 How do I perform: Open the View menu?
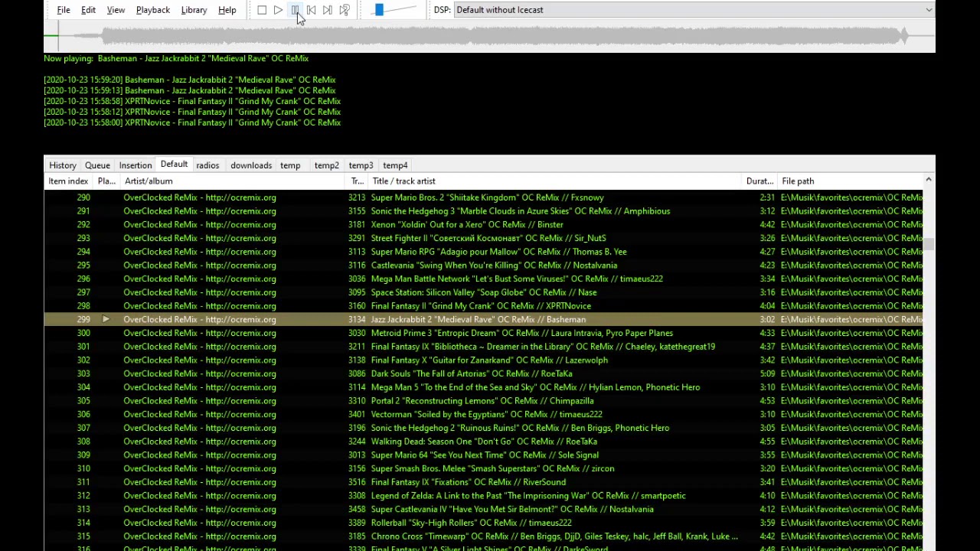116,10
